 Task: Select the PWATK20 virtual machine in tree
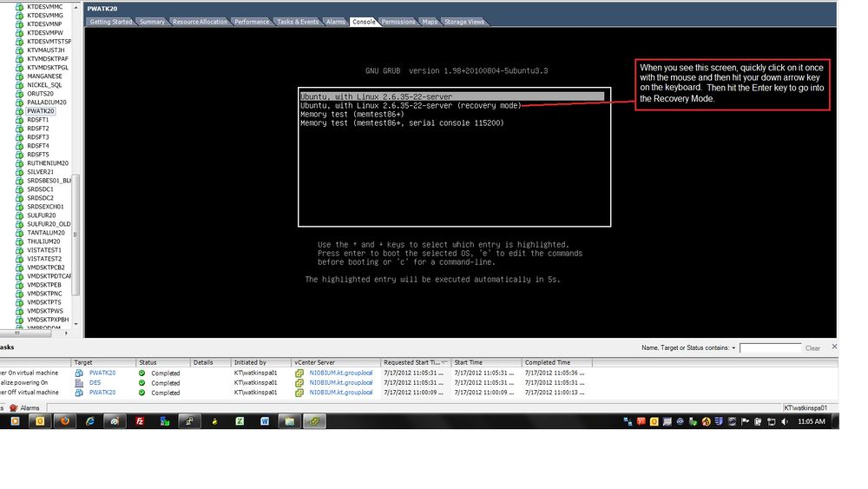click(40, 111)
